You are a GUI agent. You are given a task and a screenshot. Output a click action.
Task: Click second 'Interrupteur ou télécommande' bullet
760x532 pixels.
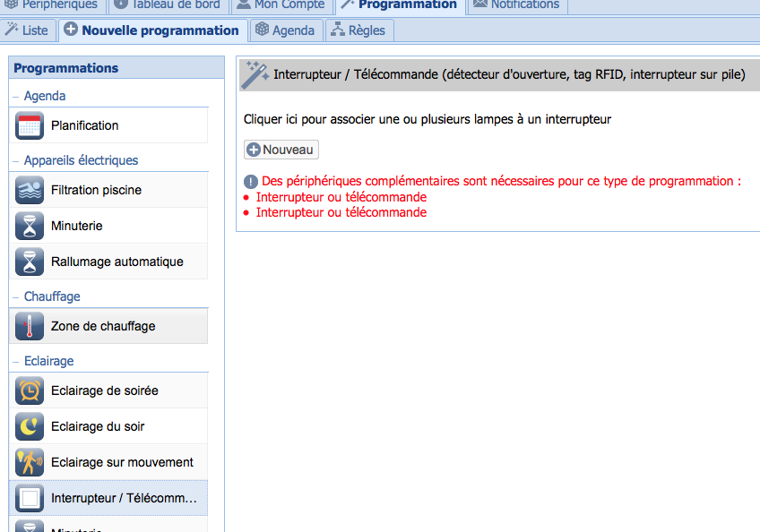341,212
